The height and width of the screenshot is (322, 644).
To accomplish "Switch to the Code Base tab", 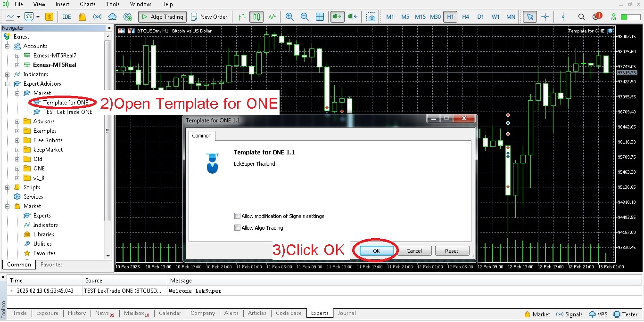I will (289, 313).
